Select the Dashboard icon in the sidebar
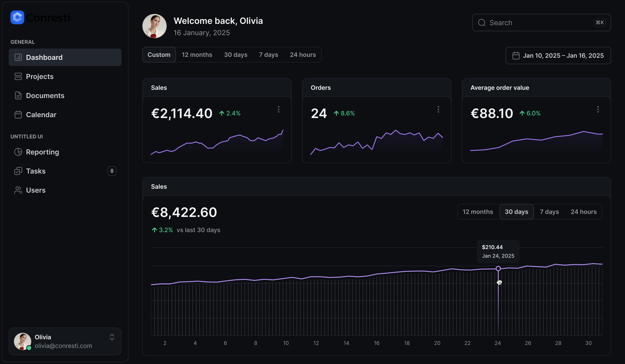The image size is (625, 364). point(18,57)
